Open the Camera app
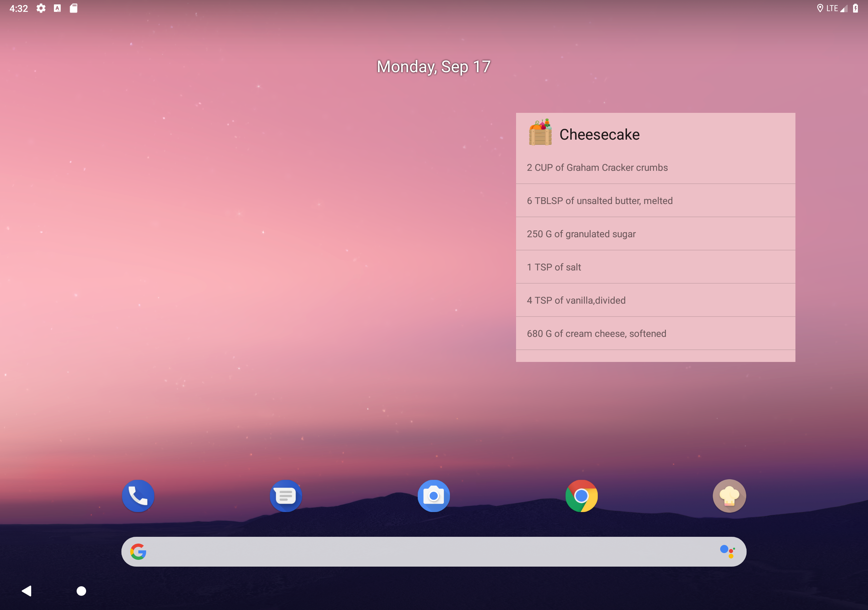The image size is (868, 610). [x=434, y=496]
